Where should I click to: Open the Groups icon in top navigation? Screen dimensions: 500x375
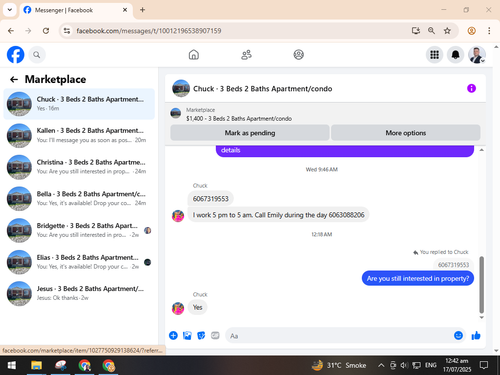coord(298,55)
